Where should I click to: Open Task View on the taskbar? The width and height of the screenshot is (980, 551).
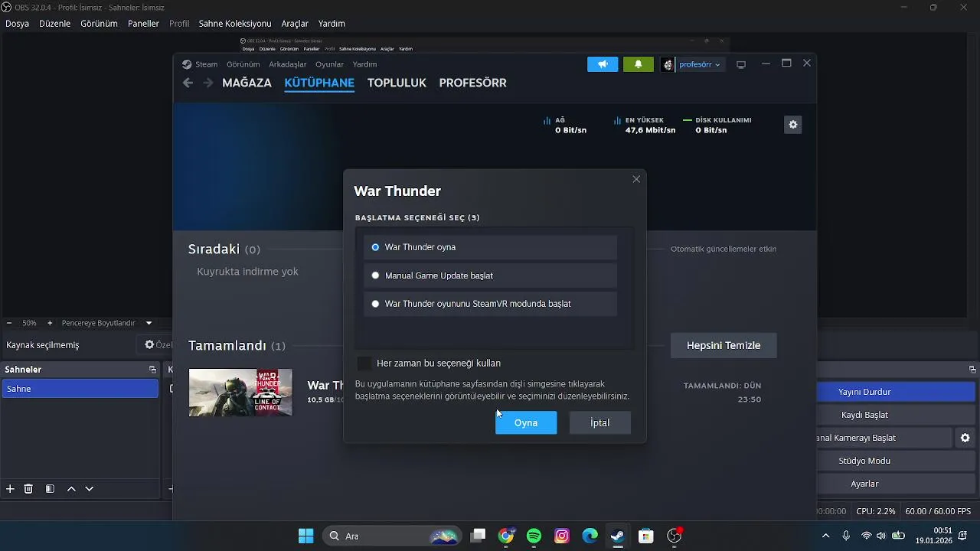[478, 536]
